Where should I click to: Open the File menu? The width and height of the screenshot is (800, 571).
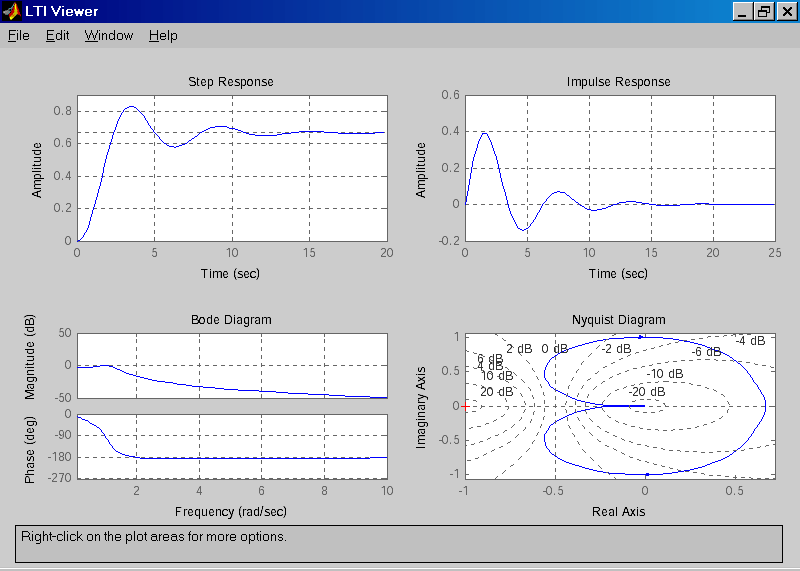pyautogui.click(x=19, y=36)
